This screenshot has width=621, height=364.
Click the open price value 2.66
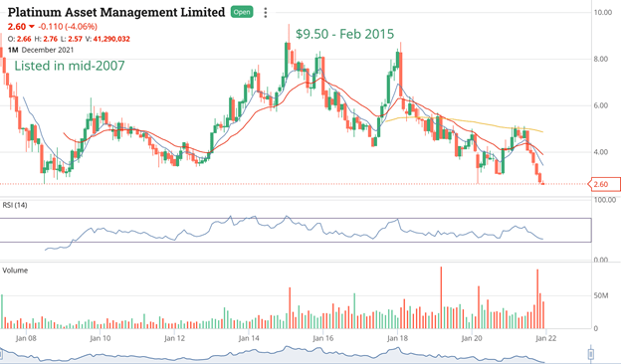24,39
